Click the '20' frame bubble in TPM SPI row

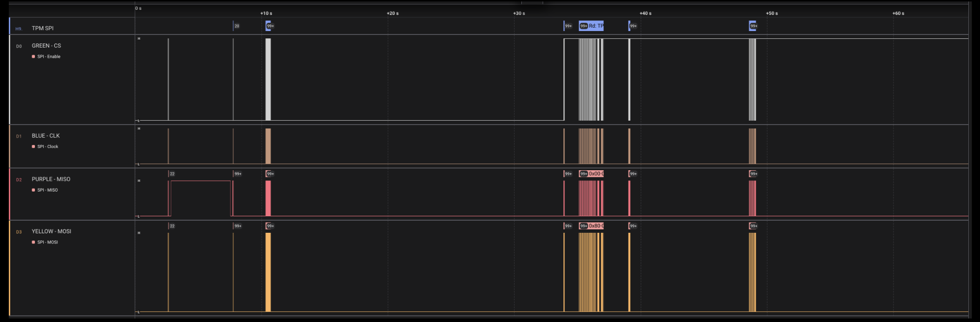(x=236, y=26)
